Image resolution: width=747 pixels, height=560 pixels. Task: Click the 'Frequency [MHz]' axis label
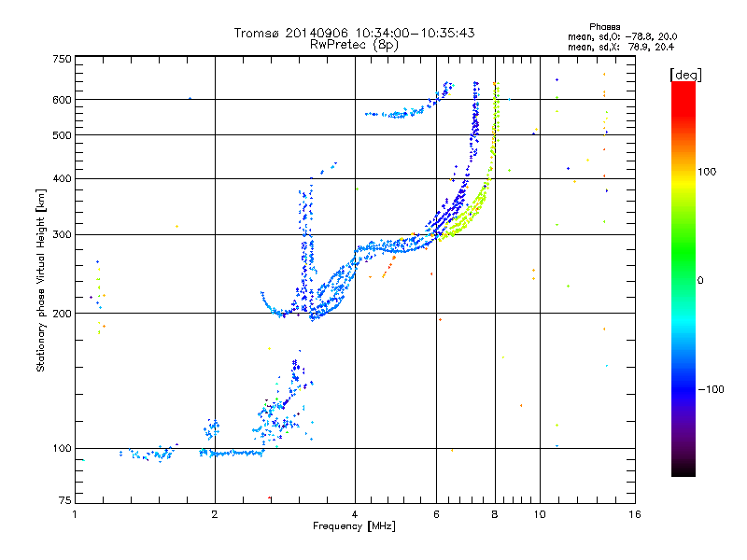click(354, 526)
